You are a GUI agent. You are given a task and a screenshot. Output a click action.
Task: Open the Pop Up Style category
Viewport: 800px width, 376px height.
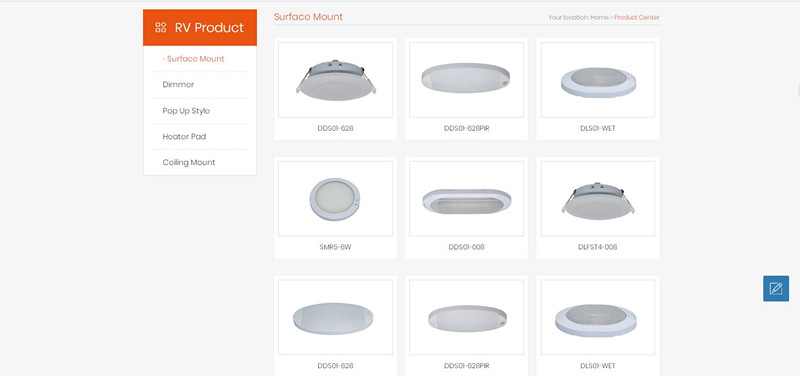tap(186, 111)
